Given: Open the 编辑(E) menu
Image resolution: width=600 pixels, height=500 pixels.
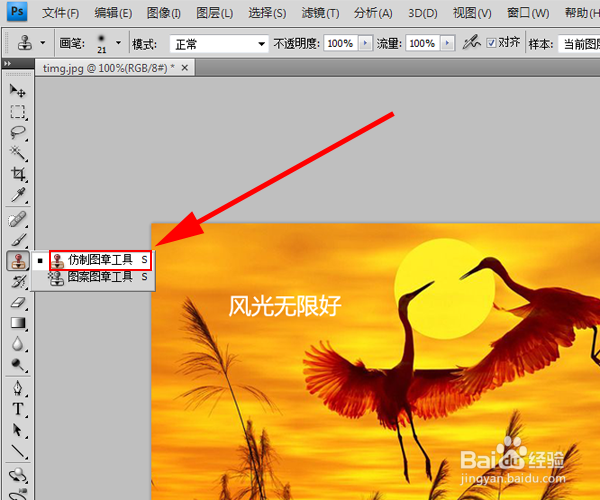Looking at the screenshot, I should tap(113, 13).
